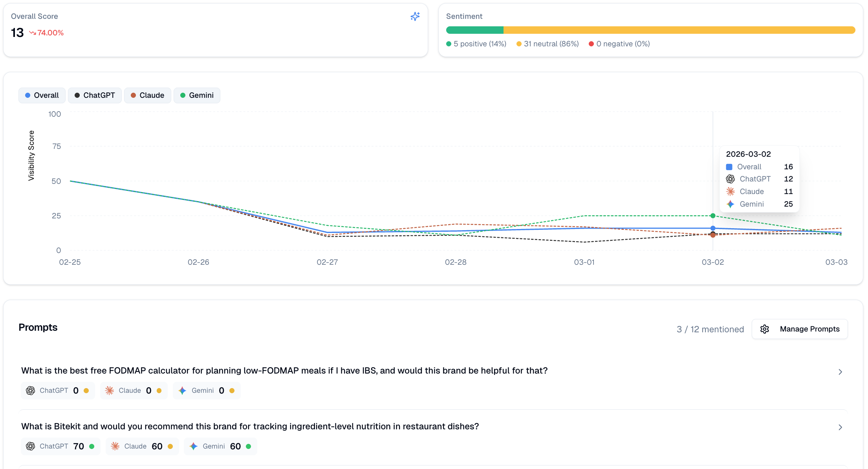Click the Gemini icon in the chart tooltip
The width and height of the screenshot is (868, 469).
[730, 204]
